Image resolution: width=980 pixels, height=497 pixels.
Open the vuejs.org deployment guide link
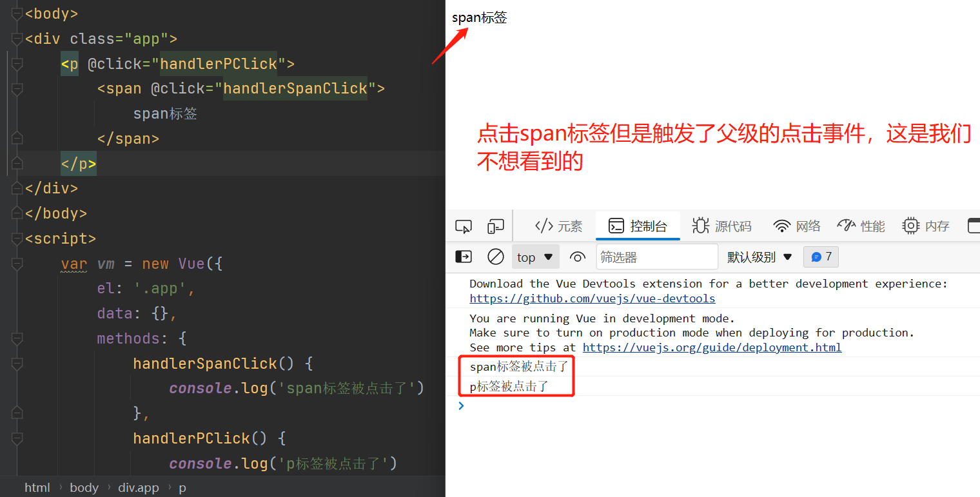click(712, 347)
